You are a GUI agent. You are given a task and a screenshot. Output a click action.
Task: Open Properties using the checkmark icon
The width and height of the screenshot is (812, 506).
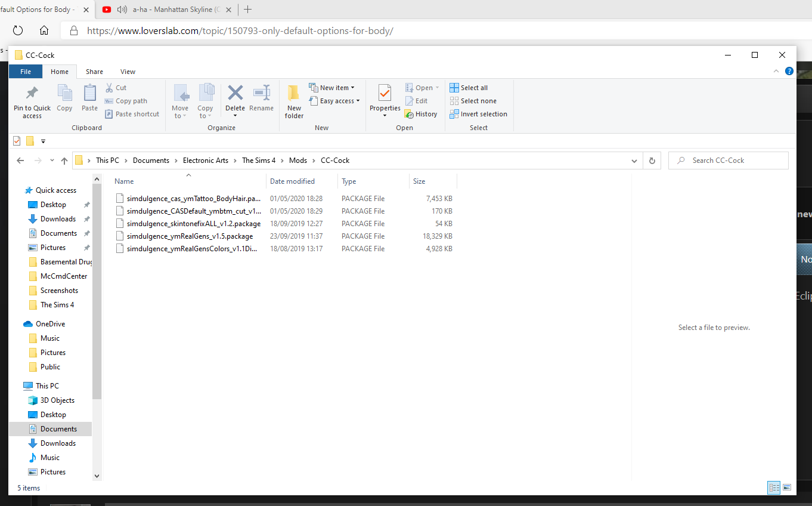tap(385, 94)
